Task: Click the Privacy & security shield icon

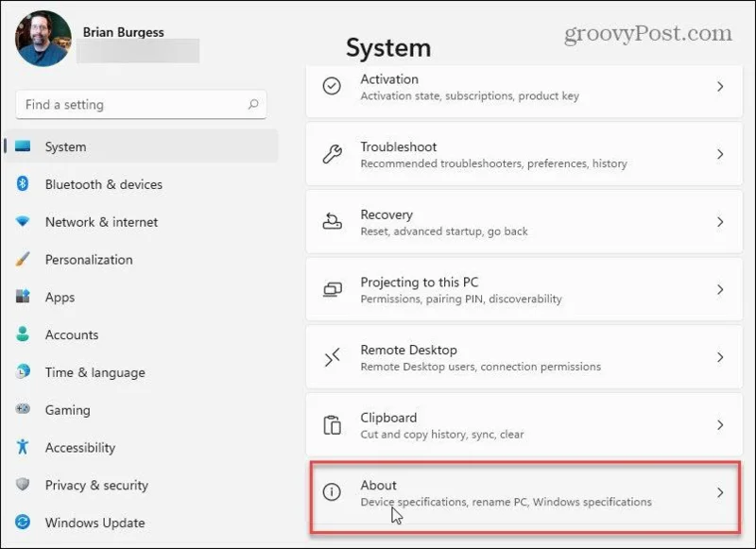Action: click(x=23, y=484)
